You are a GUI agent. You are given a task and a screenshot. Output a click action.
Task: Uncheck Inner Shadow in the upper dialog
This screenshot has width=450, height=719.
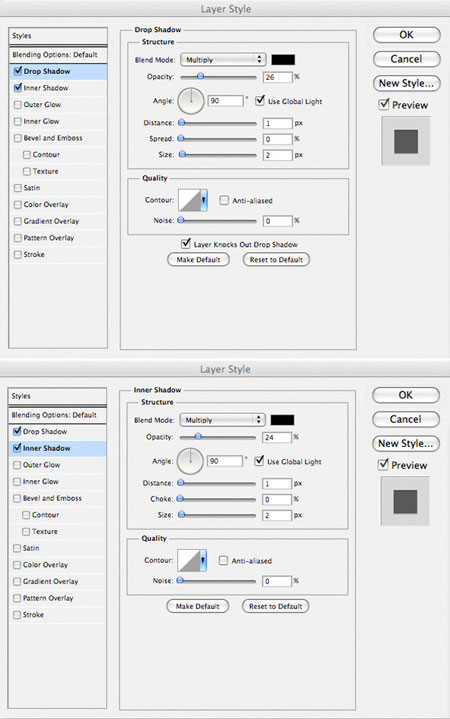(18, 88)
